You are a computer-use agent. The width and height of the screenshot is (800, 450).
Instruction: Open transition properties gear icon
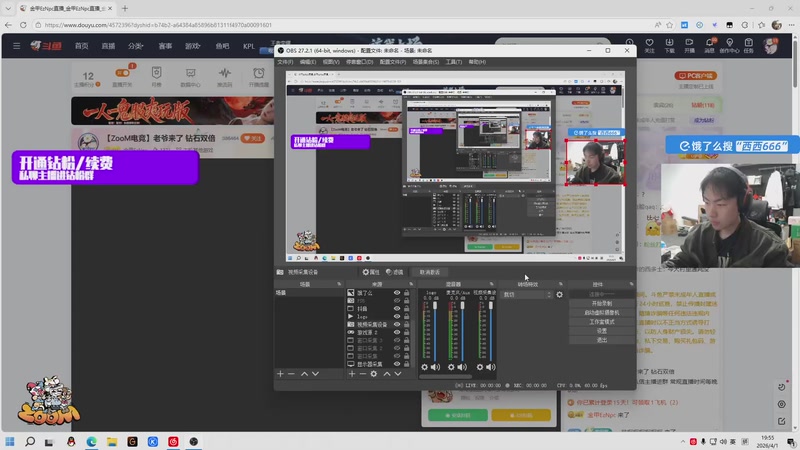coord(560,294)
